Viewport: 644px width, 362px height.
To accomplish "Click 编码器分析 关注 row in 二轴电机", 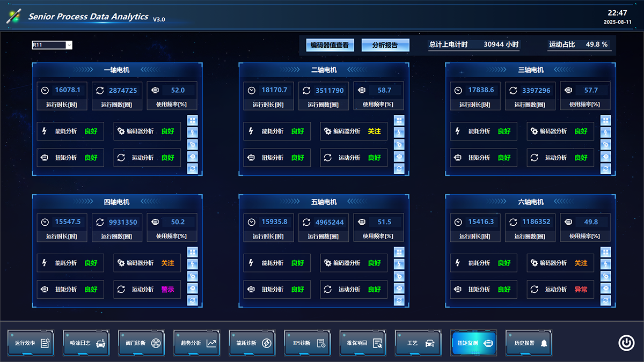I will point(354,131).
